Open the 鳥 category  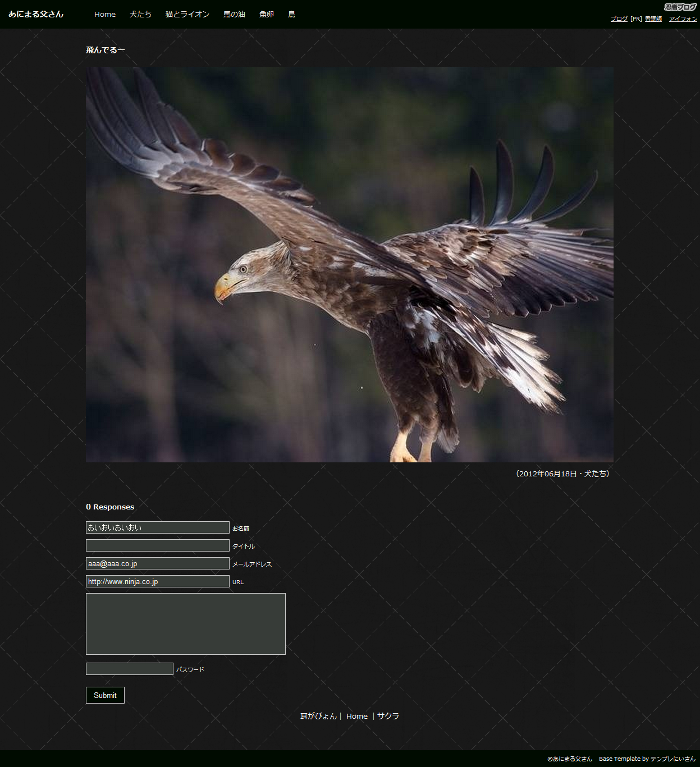(291, 14)
